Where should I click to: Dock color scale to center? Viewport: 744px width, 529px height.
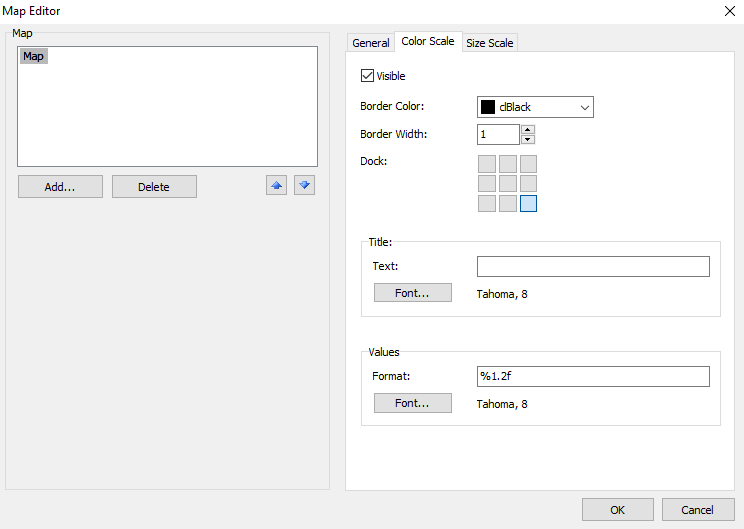tap(508, 184)
